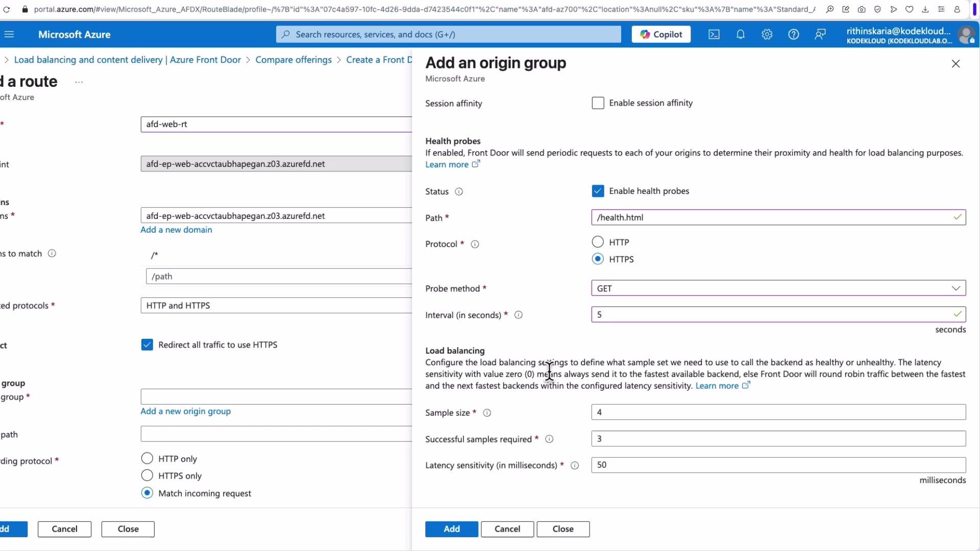Show info tooltip for Latency sensitivity
This screenshot has height=551, width=980.
pos(575,466)
